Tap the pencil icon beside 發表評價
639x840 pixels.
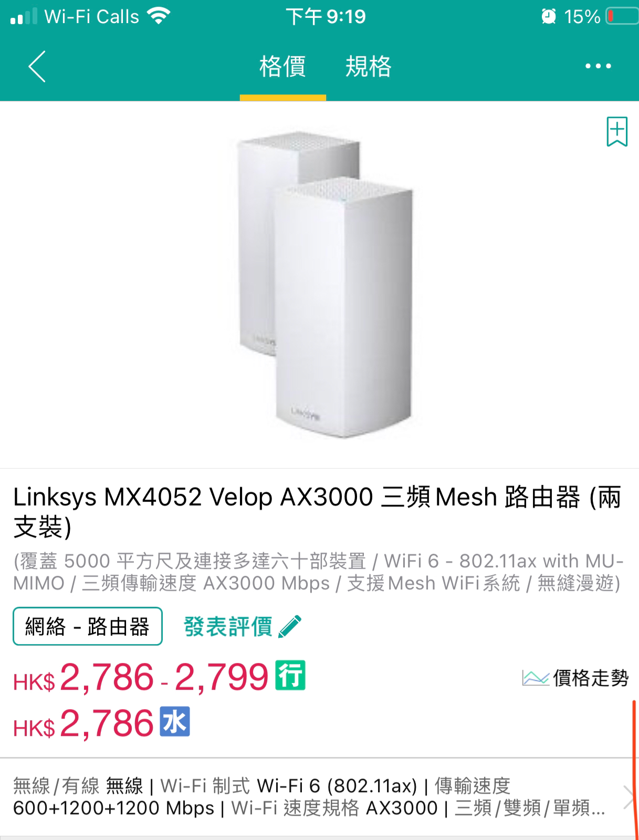[x=290, y=626]
